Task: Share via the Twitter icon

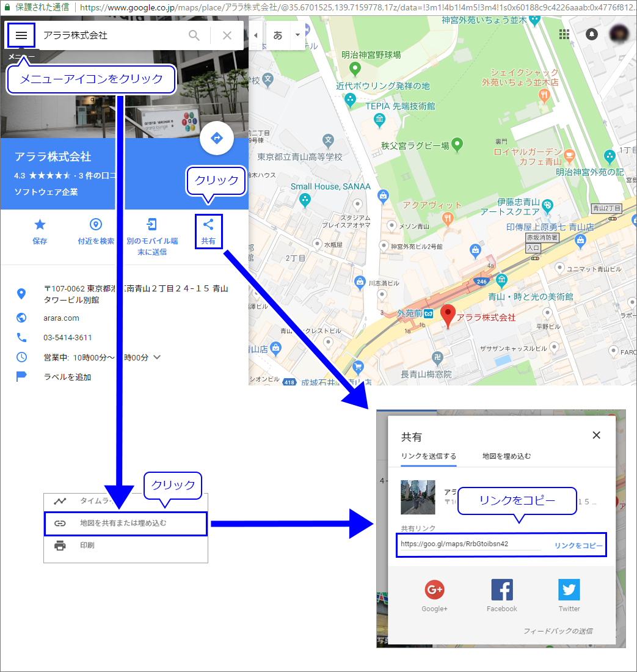Action: pyautogui.click(x=569, y=590)
